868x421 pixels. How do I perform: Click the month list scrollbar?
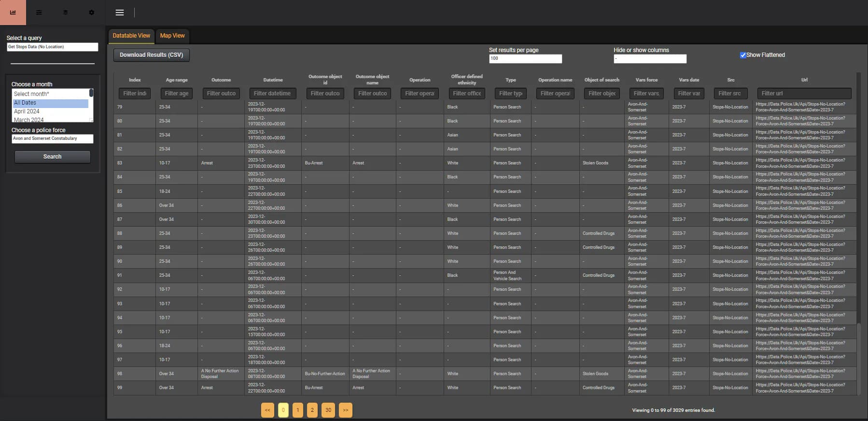(x=91, y=105)
